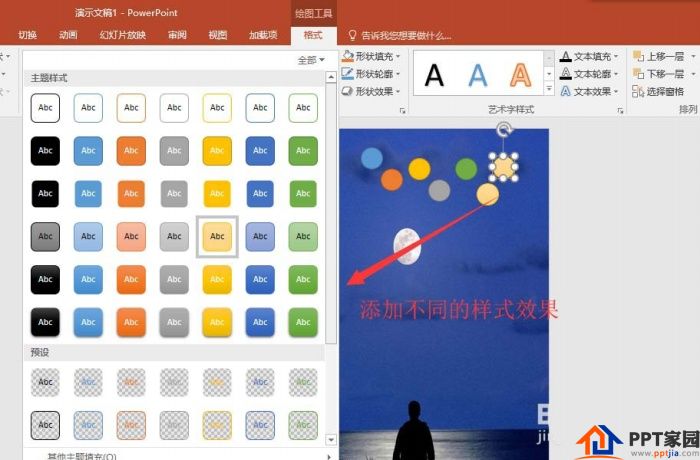This screenshot has width=700, height=460.
Task: Select the gray circle on the slide
Action: point(439,190)
